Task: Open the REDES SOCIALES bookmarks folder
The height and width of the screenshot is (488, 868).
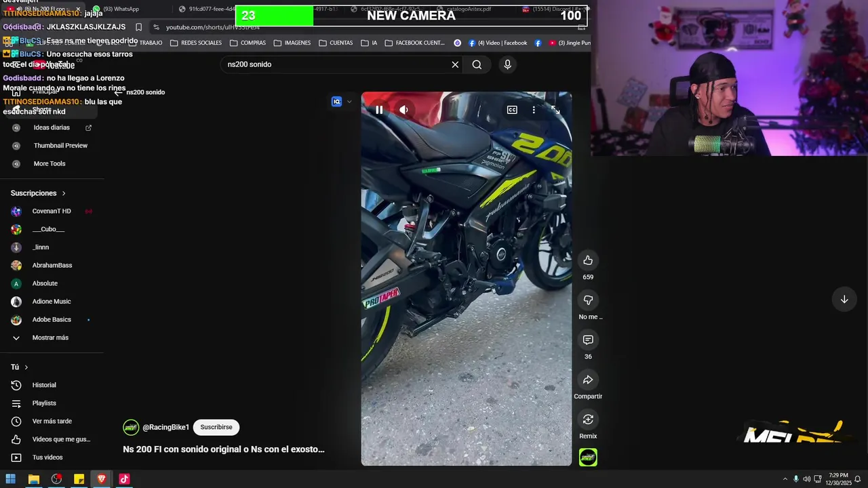Action: click(196, 43)
